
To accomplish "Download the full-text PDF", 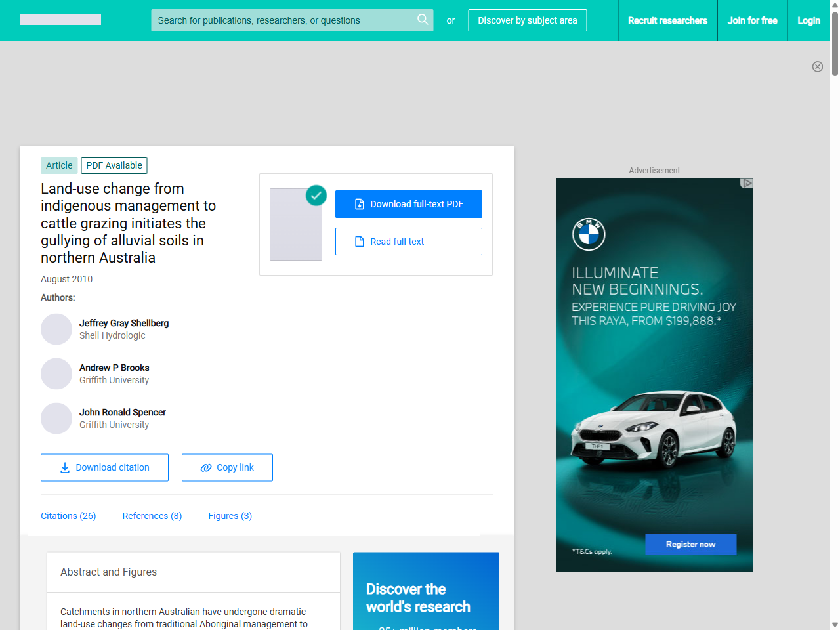I will point(408,204).
